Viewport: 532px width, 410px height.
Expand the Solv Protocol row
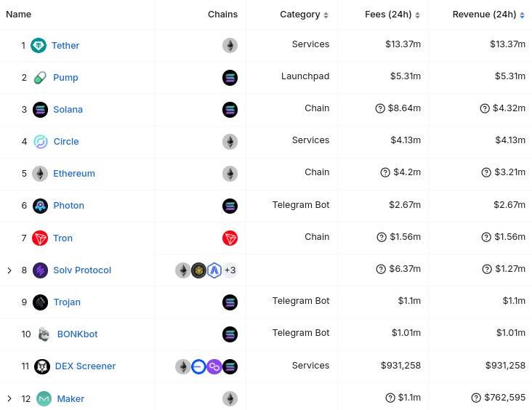pyautogui.click(x=9, y=270)
